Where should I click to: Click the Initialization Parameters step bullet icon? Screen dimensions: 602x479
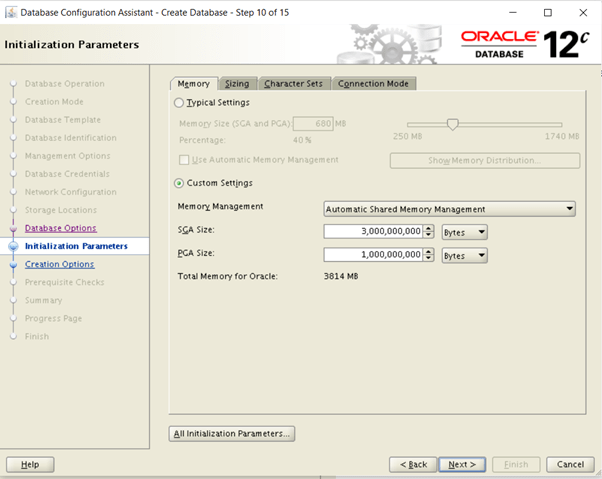pyautogui.click(x=14, y=246)
